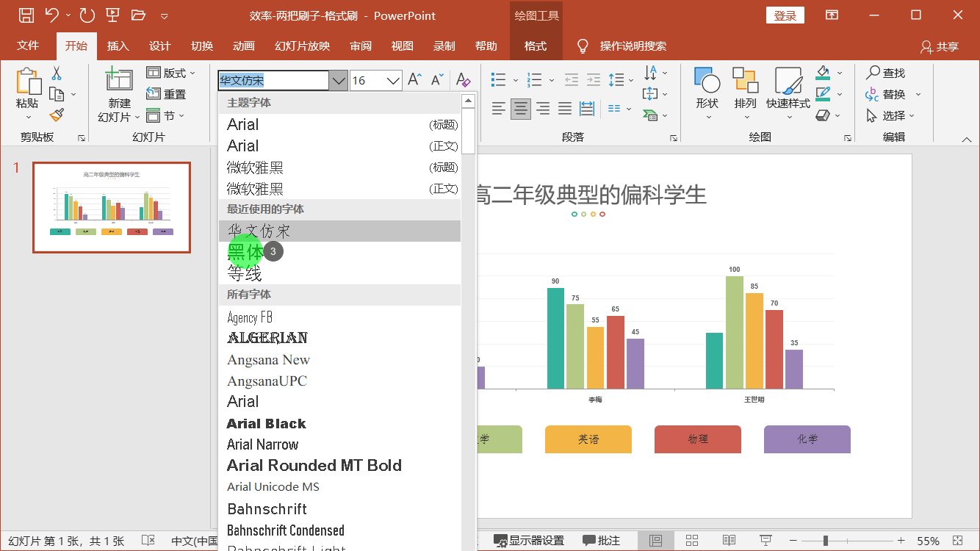
Task: Click the Cut scissors icon
Action: [57, 73]
